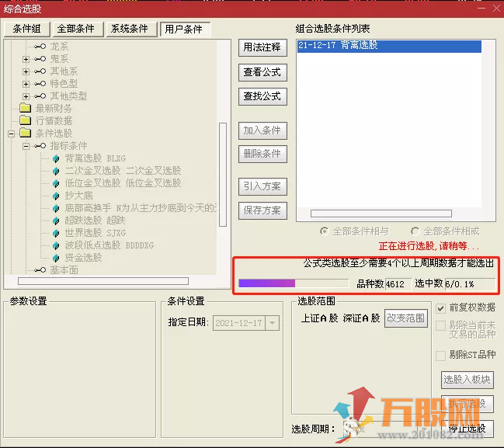The image size is (504, 448).
Task: Click the 组合选股条件列表 horizontal scrollbar
Action: tap(381, 214)
